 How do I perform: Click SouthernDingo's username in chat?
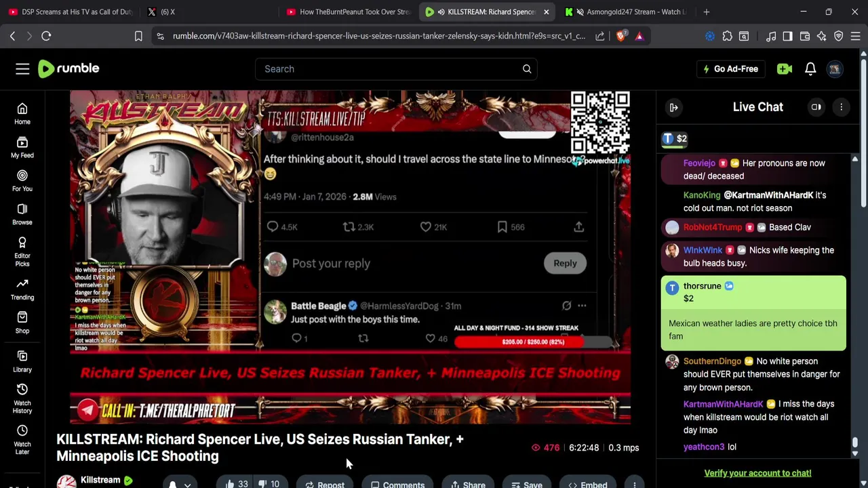(x=712, y=361)
